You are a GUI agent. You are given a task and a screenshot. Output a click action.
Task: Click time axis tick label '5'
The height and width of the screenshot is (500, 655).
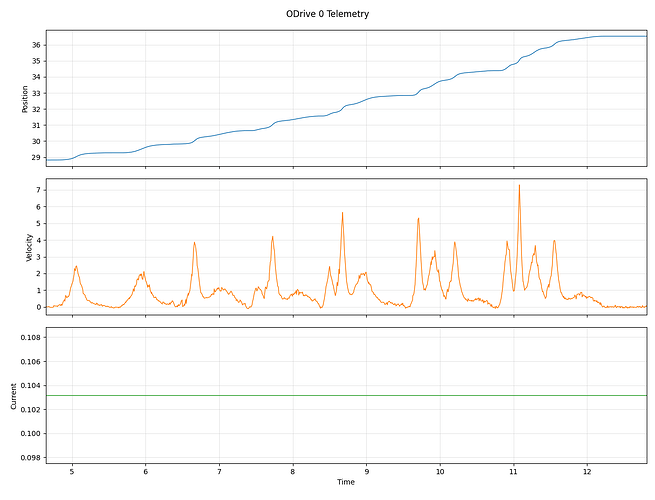pos(72,472)
